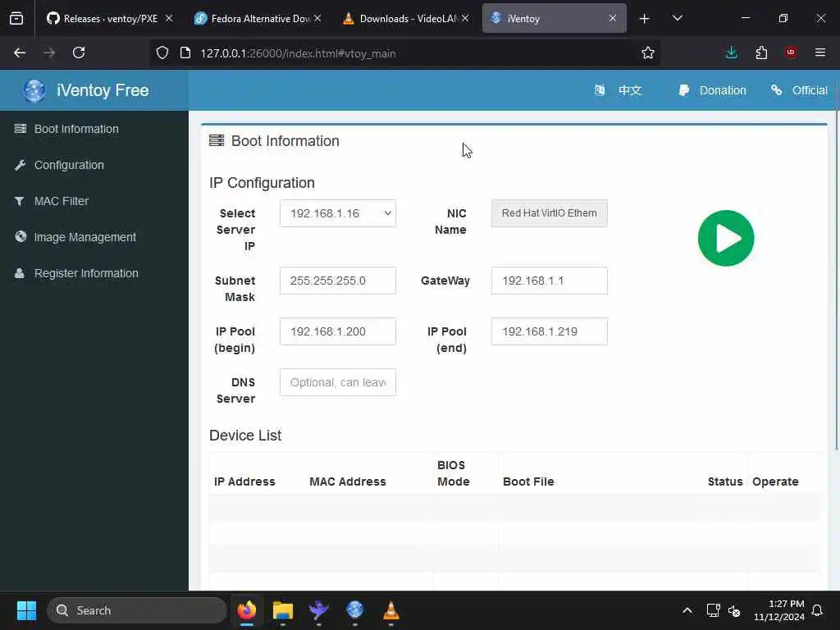Go back to previous page
Image resolution: width=840 pixels, height=630 pixels.
pos(20,52)
